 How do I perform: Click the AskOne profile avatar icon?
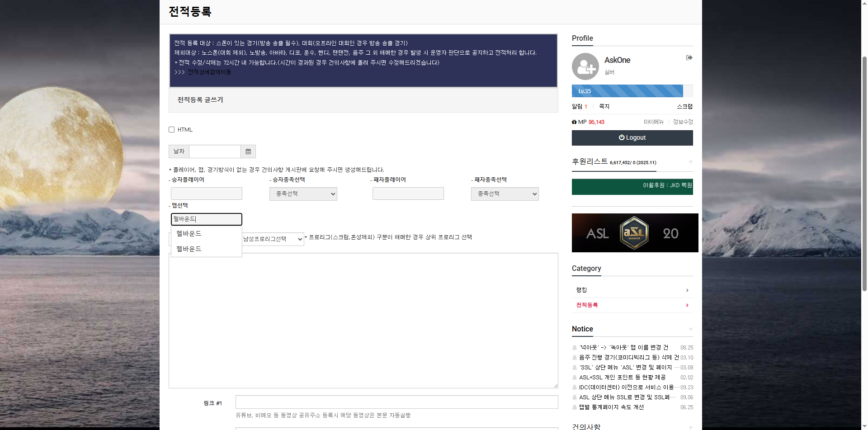point(585,66)
